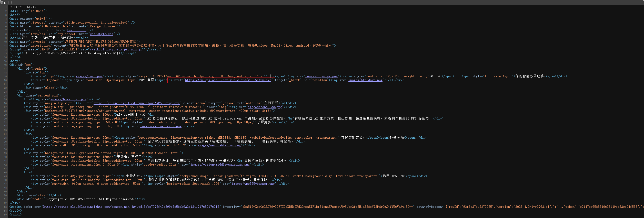Click the meta description content text
Viewport: 644px width, 218px height.
201,46
